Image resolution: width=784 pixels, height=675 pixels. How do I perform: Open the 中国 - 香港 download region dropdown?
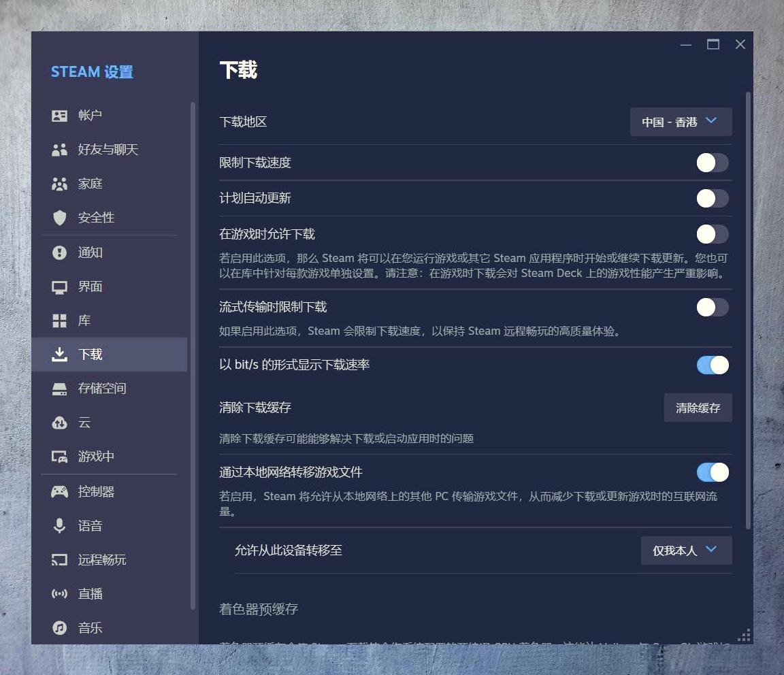[x=681, y=122]
